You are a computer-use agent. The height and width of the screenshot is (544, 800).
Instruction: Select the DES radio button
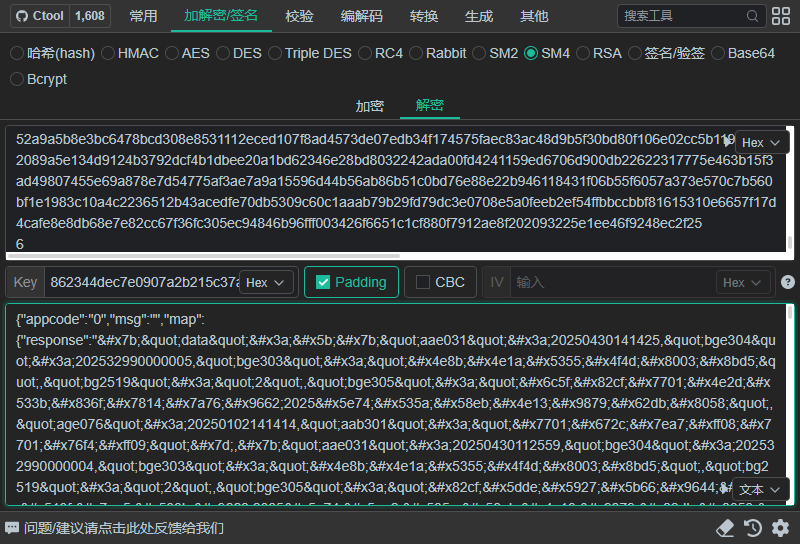[x=223, y=53]
